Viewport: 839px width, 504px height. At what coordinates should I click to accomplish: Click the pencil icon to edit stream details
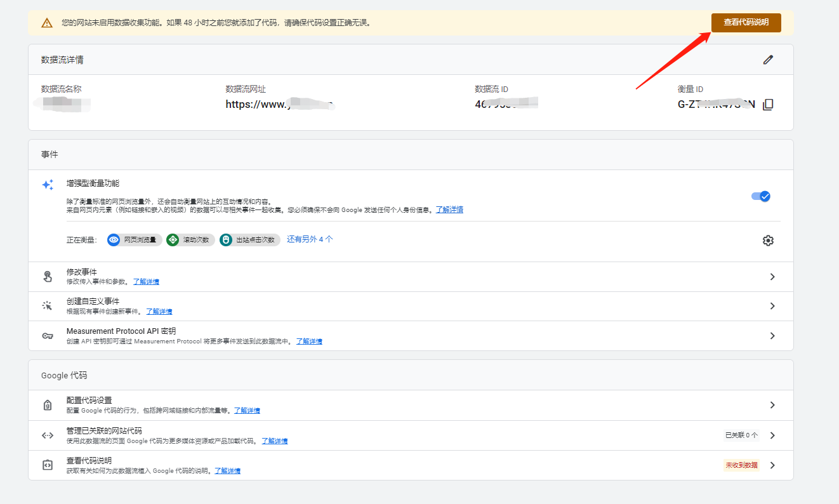point(768,59)
